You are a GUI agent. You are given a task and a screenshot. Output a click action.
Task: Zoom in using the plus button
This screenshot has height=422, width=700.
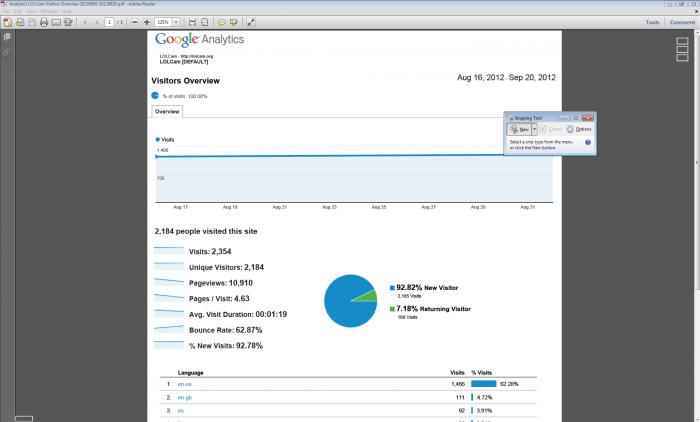[x=146, y=22]
